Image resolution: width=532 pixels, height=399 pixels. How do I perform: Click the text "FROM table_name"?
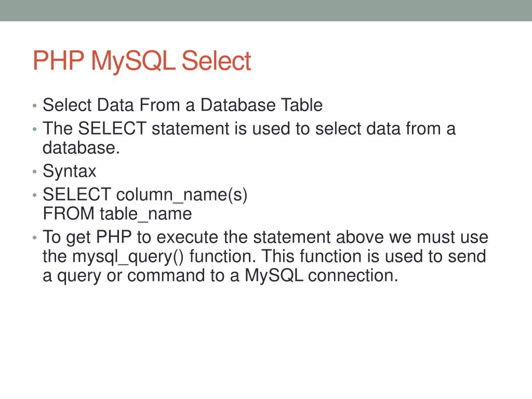pyautogui.click(x=117, y=214)
